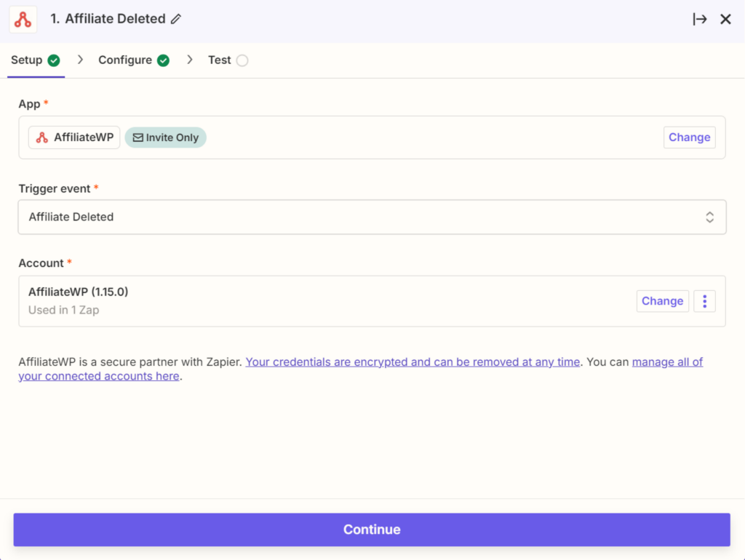Rename step using the pencil edit icon
745x560 pixels.
point(176,19)
